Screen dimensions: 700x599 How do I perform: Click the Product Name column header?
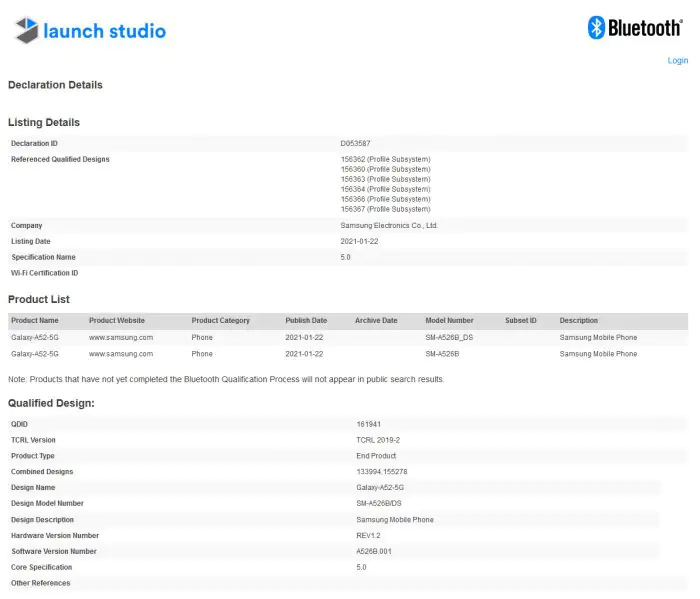(x=35, y=320)
